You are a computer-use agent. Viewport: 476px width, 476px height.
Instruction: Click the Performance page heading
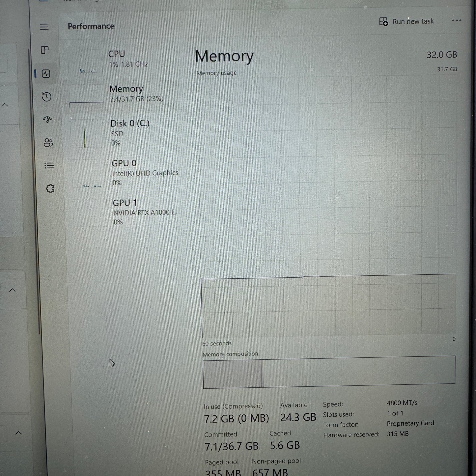(x=91, y=26)
